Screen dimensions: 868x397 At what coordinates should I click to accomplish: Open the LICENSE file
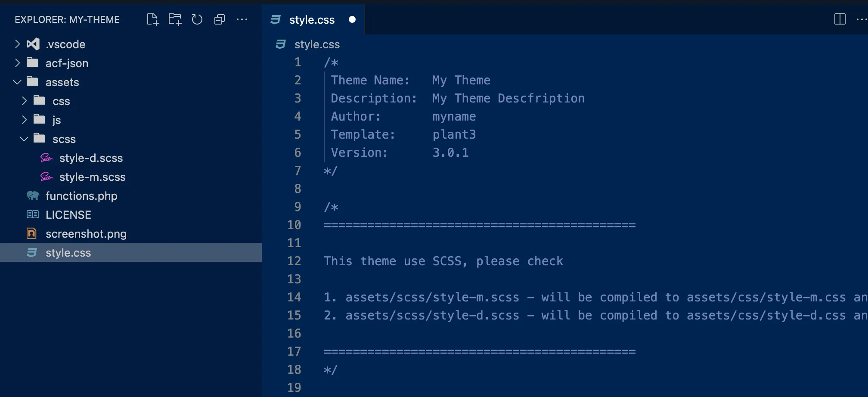pyautogui.click(x=68, y=215)
